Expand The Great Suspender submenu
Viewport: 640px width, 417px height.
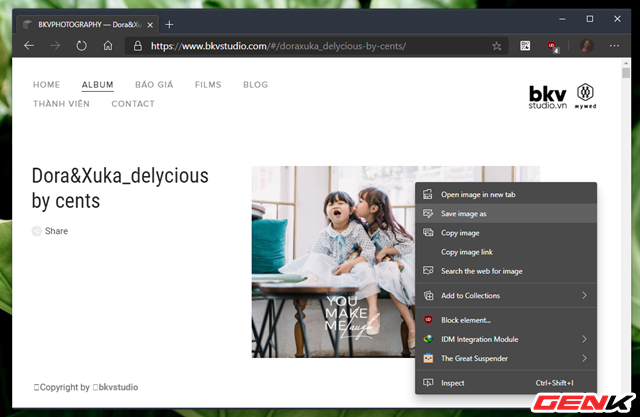click(x=584, y=358)
